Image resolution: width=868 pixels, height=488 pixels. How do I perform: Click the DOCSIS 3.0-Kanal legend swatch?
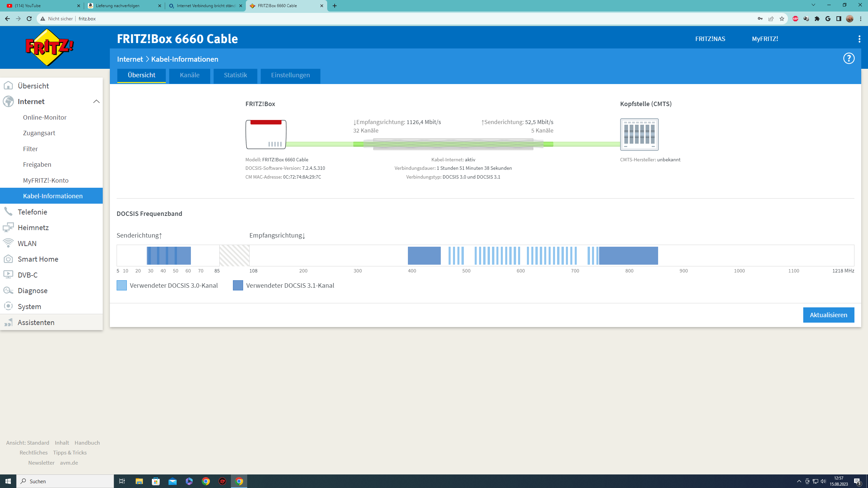point(122,285)
